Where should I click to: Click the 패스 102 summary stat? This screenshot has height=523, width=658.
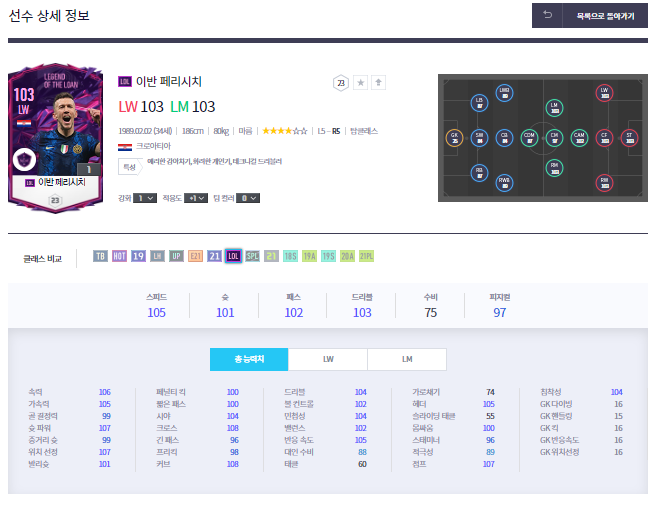(294, 306)
